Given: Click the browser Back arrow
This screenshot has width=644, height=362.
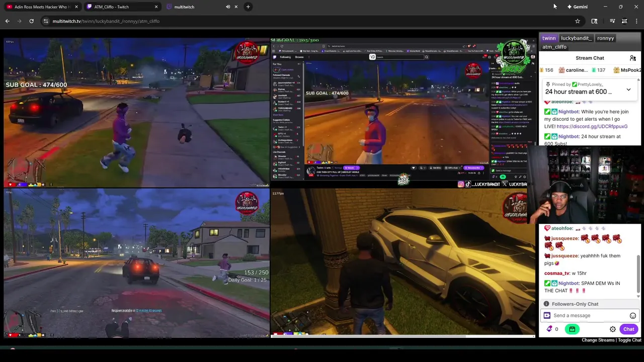Looking at the screenshot, I should (x=8, y=21).
